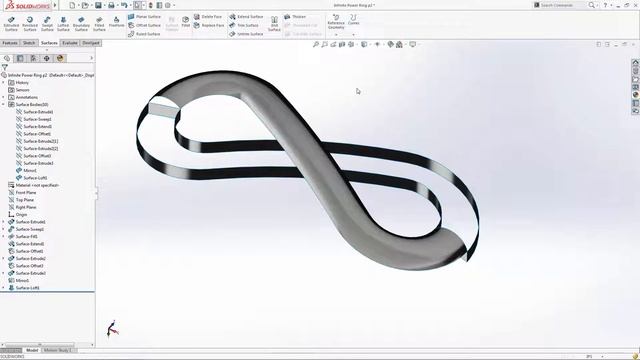Open the ConfigurationManager tab
Viewport: 640px width, 360px height.
click(33, 58)
